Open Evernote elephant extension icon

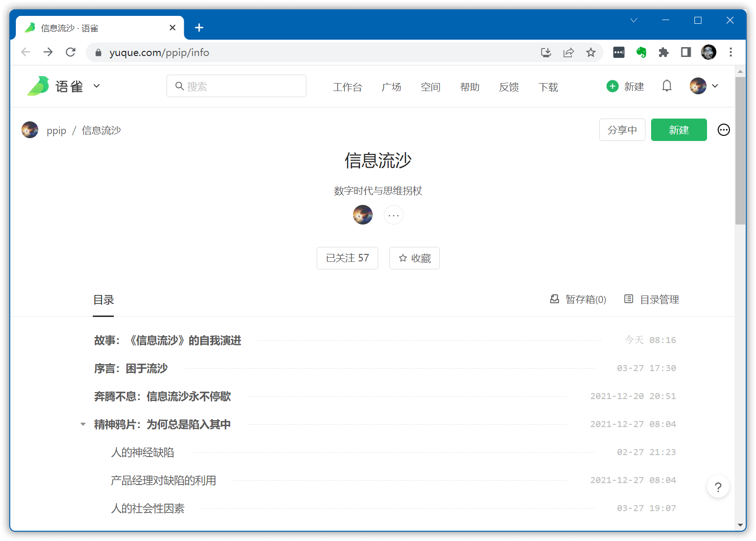641,52
